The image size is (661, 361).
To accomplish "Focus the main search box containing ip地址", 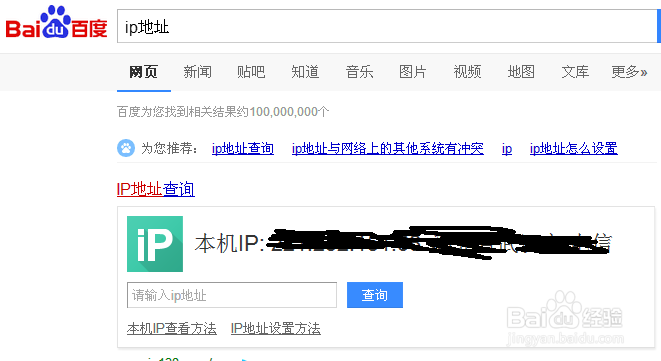I will [x=387, y=26].
